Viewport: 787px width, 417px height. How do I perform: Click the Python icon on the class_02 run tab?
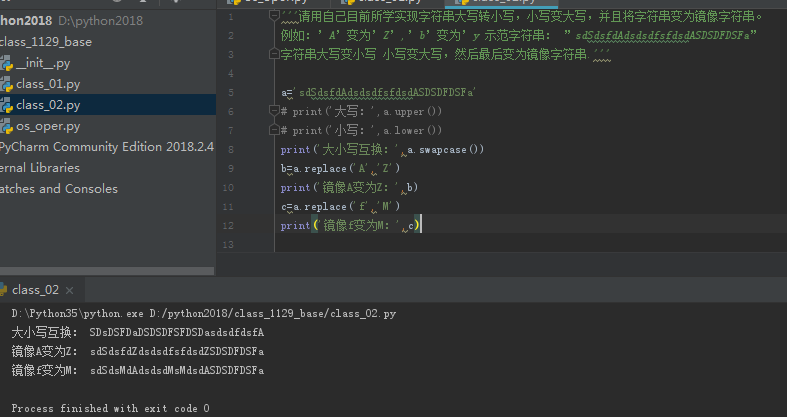(x=3, y=290)
